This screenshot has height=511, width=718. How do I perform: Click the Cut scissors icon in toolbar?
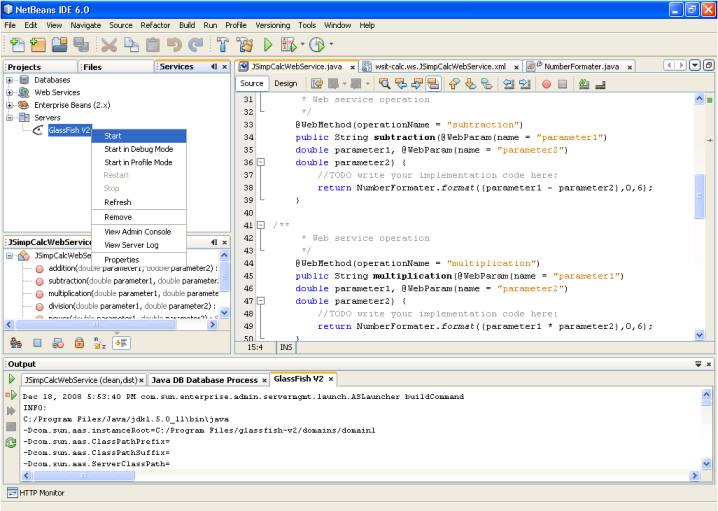(109, 45)
